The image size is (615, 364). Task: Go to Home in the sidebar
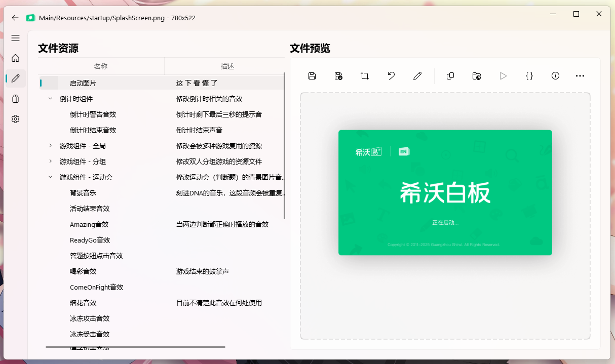coord(16,58)
